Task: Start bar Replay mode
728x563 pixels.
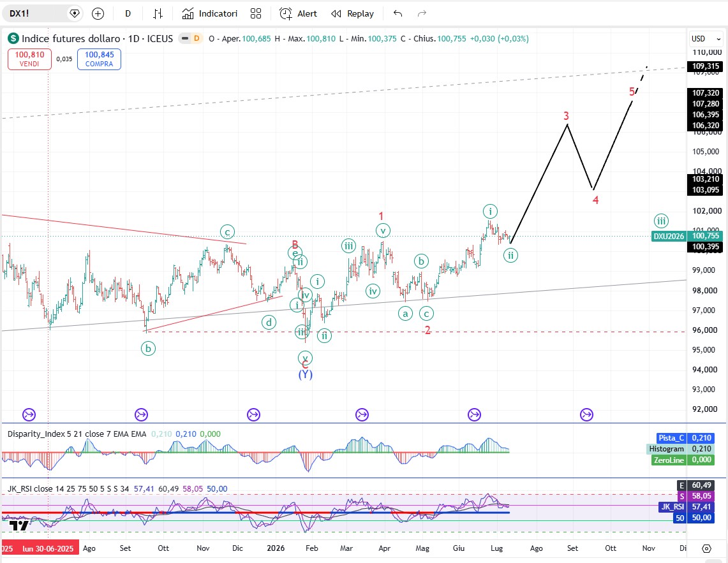Action: (x=352, y=14)
